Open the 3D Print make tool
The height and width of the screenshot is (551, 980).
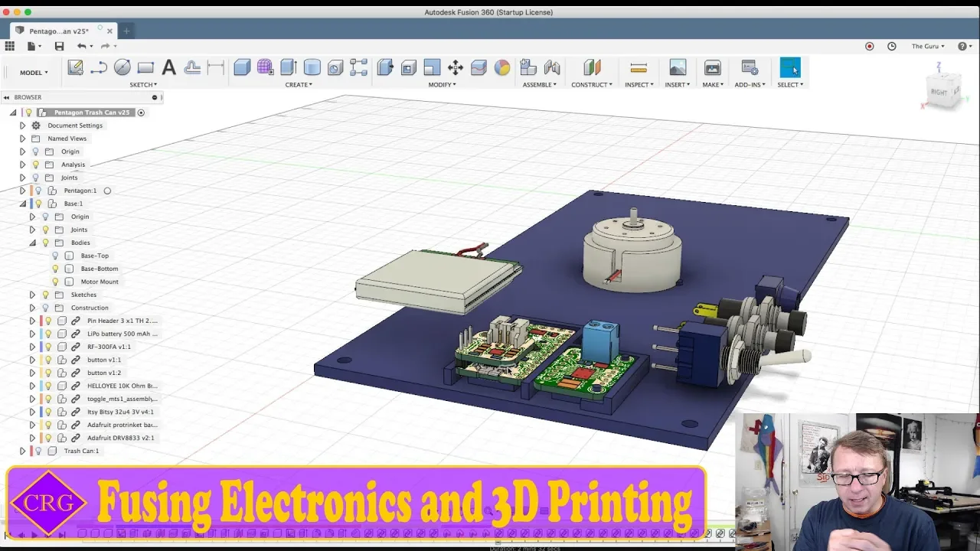coord(712,67)
